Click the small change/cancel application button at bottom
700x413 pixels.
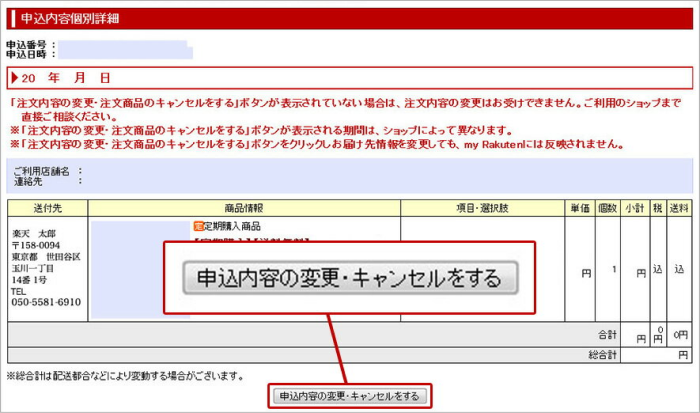coord(350,397)
